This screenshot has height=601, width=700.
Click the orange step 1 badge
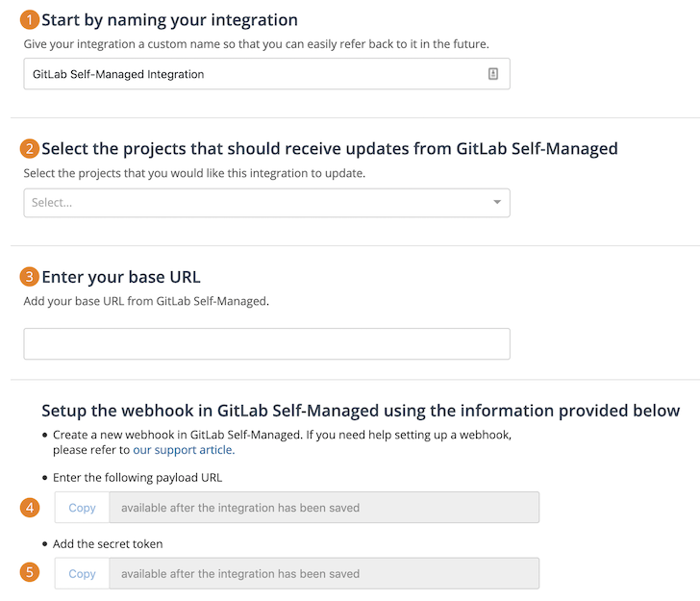(x=31, y=19)
